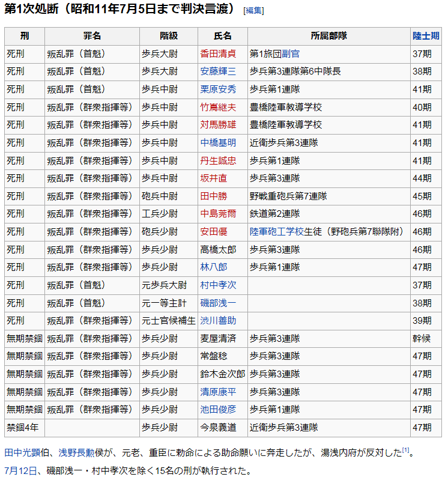Open the 清原康平 article link
The width and height of the screenshot is (448, 480).
point(218,392)
